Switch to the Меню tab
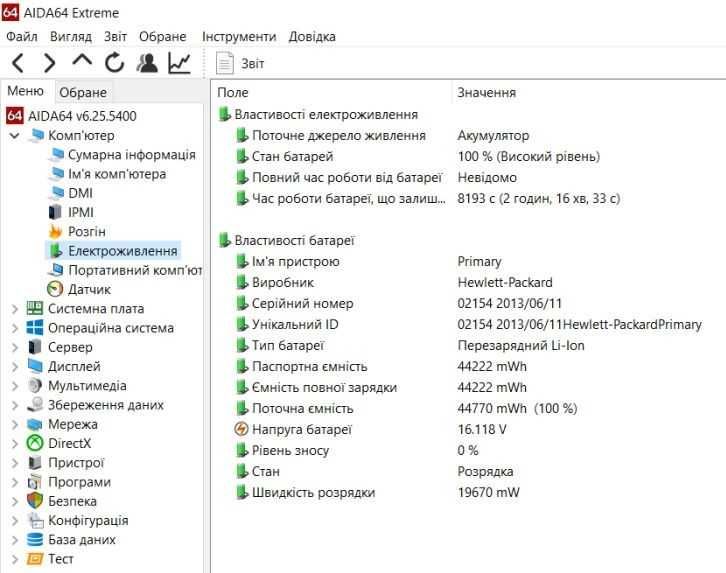Viewport: 726px width, 573px height. pyautogui.click(x=25, y=91)
